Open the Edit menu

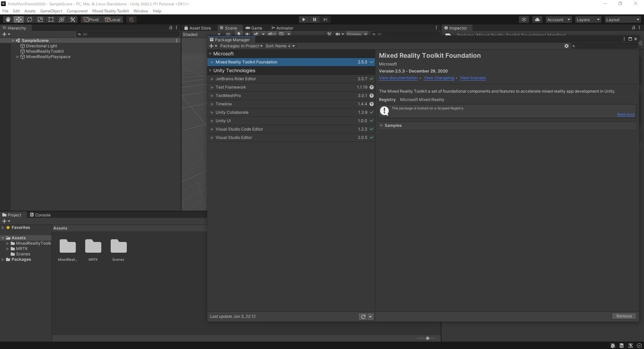pos(17,11)
